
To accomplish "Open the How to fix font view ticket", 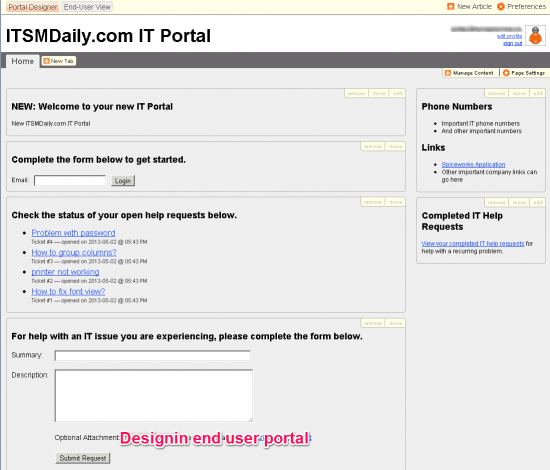I will (68, 292).
